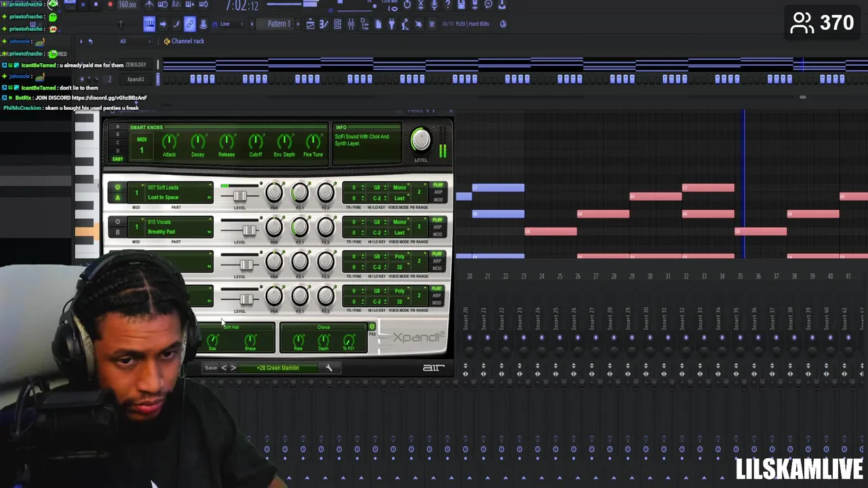Click the Chorus Rate knob
The image size is (868, 488).
point(298,340)
